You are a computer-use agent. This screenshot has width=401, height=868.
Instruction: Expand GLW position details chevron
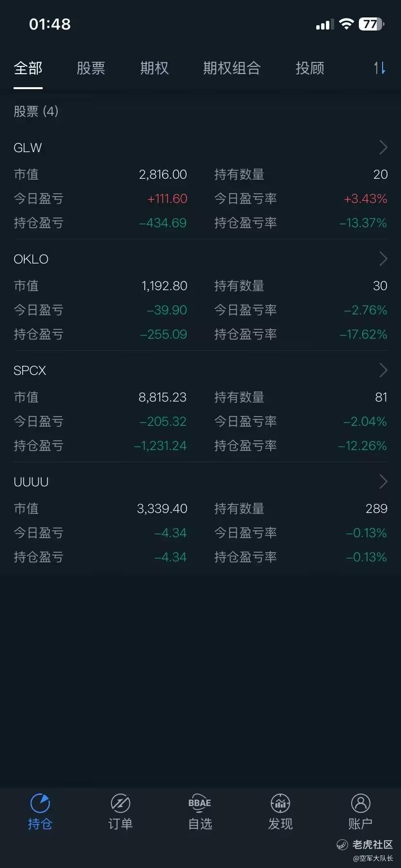383,147
